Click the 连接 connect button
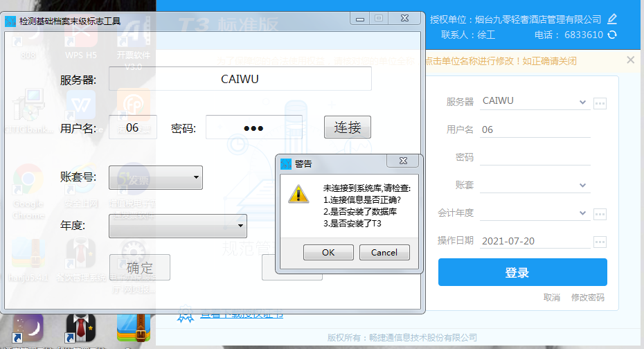 tap(348, 127)
